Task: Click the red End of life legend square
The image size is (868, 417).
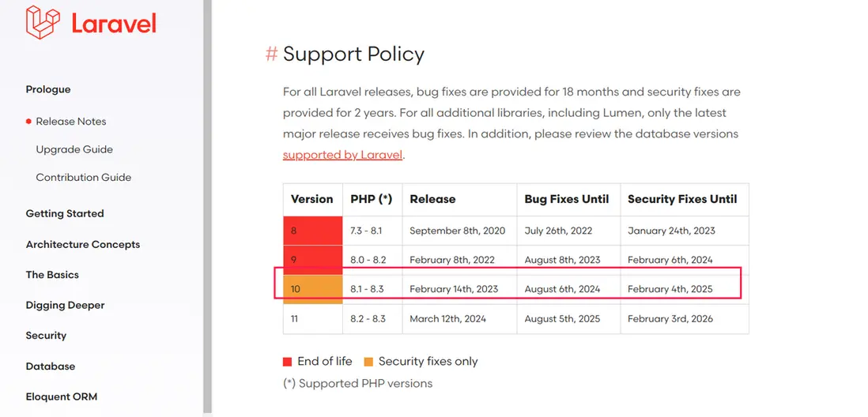Action: pyautogui.click(x=288, y=362)
